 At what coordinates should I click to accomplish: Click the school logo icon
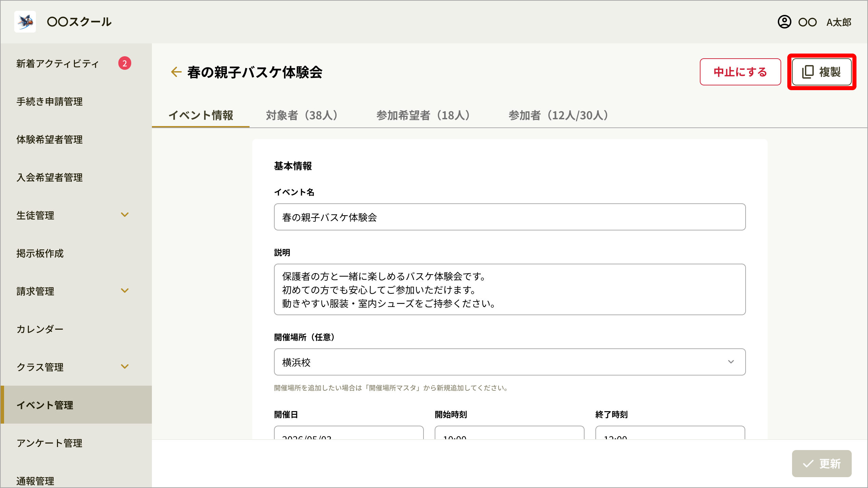tap(25, 22)
